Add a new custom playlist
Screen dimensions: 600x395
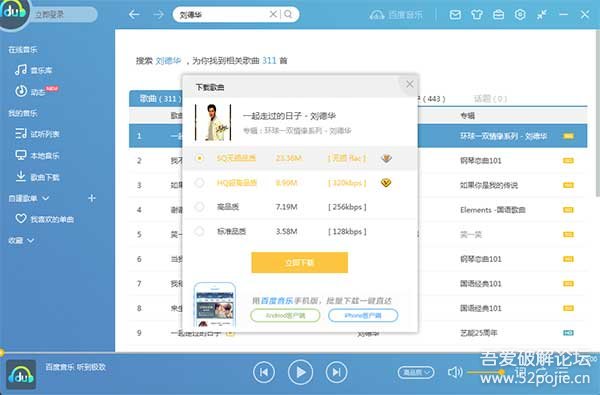(x=91, y=198)
